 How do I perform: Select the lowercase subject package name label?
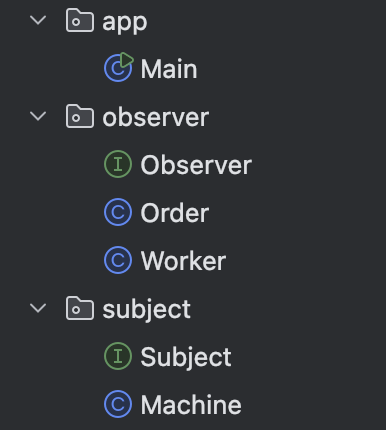click(147, 311)
